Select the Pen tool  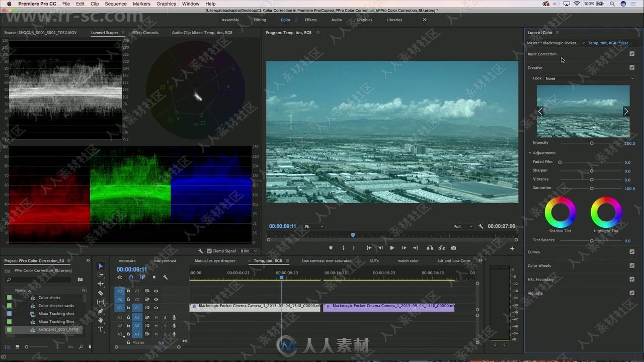[101, 311]
